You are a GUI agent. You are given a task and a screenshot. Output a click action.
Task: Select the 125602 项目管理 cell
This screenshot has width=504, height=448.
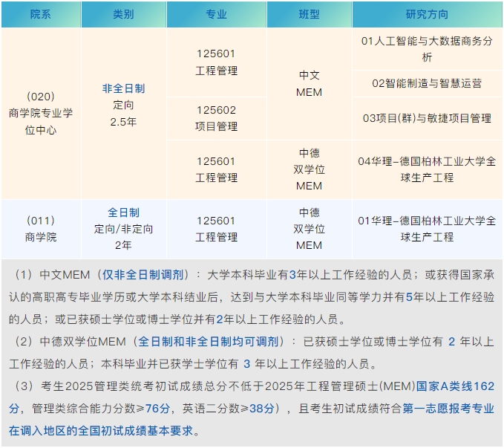[216, 118]
